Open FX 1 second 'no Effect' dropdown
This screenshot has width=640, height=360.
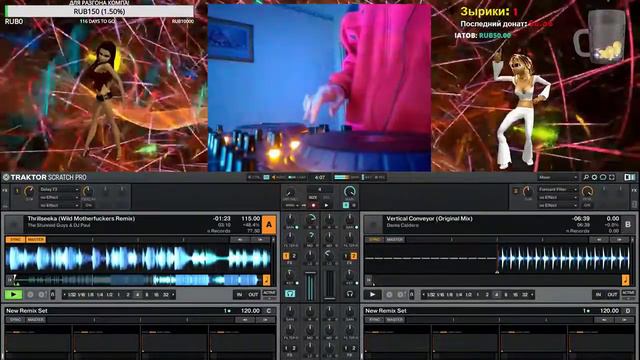pyautogui.click(x=59, y=198)
